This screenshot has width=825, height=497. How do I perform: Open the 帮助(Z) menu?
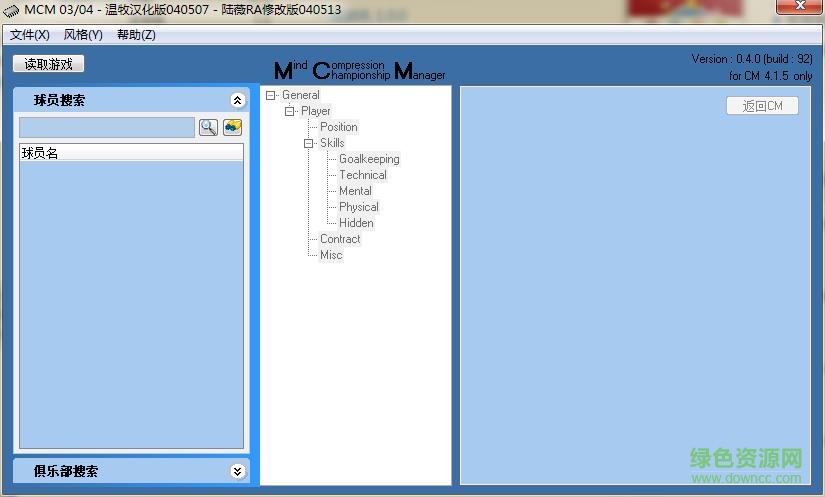click(136, 35)
